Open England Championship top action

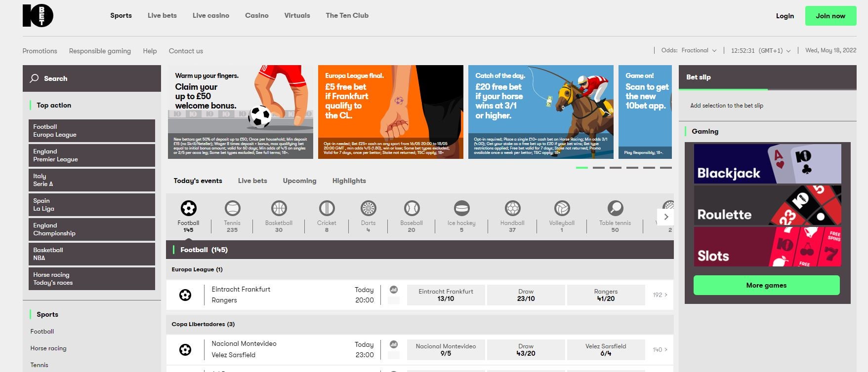click(x=92, y=229)
